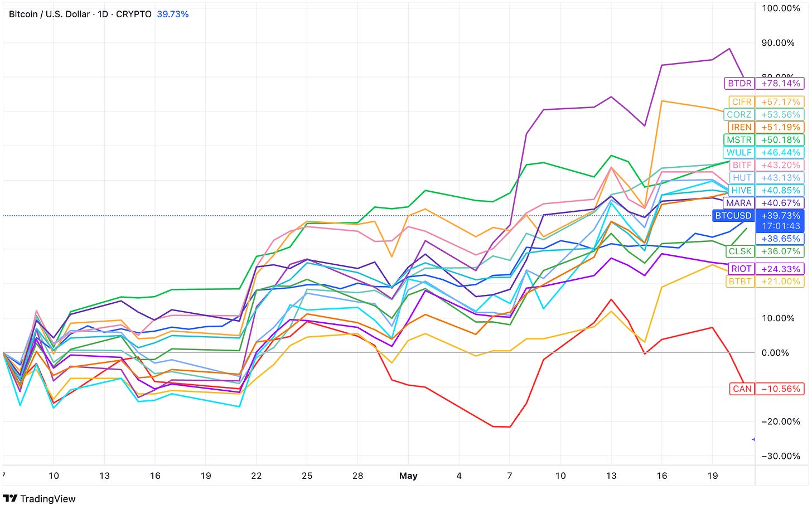Select the CIFR ticker label
This screenshot has height=509, width=812.
[742, 102]
